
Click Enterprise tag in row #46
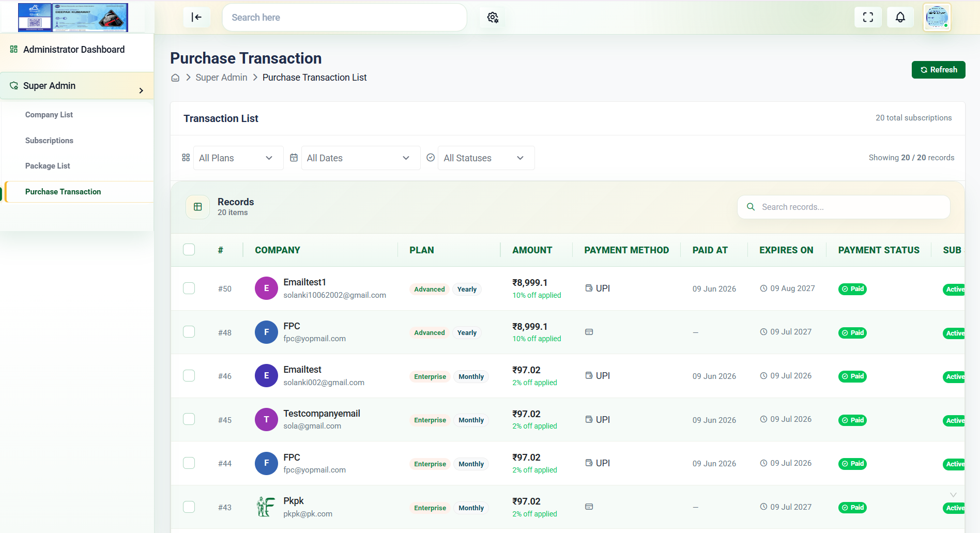[430, 377]
